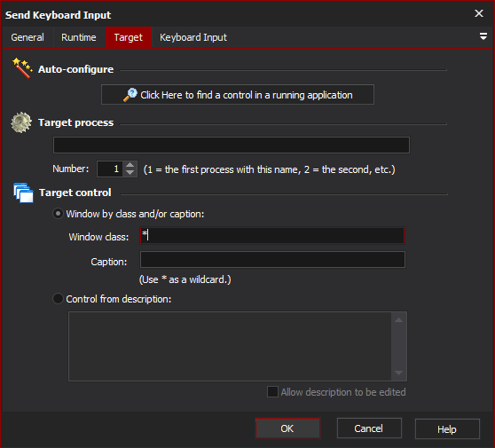Open the Keyboard Input tab
Viewport: 495px width, 448px height.
(x=193, y=37)
